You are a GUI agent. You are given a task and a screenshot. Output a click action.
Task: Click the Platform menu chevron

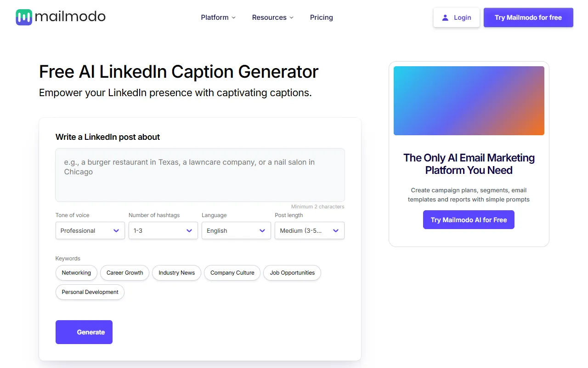[x=233, y=17]
